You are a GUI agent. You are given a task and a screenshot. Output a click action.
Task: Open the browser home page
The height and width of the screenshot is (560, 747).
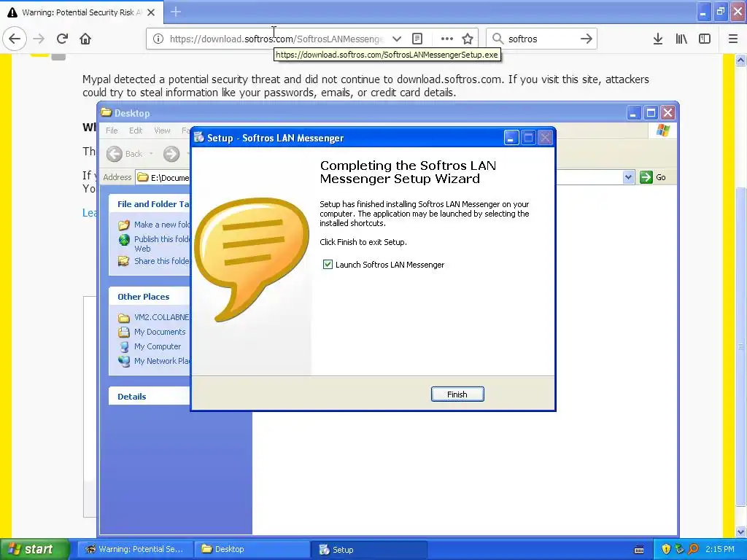[85, 39]
